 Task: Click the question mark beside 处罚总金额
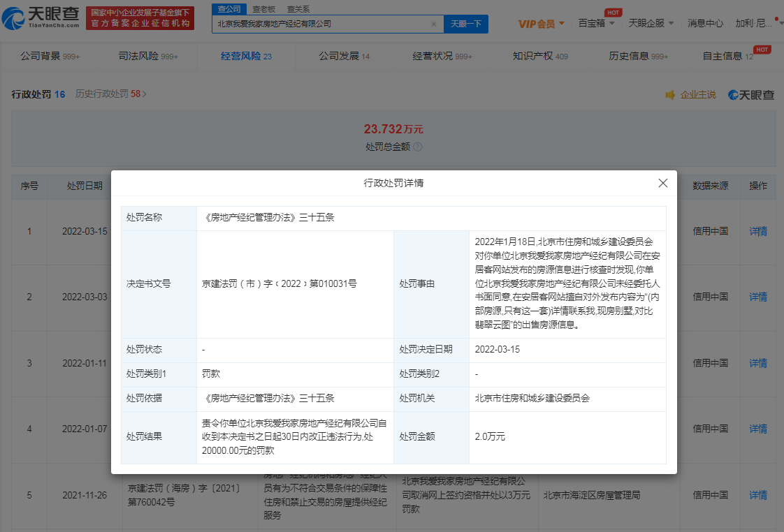coord(417,147)
